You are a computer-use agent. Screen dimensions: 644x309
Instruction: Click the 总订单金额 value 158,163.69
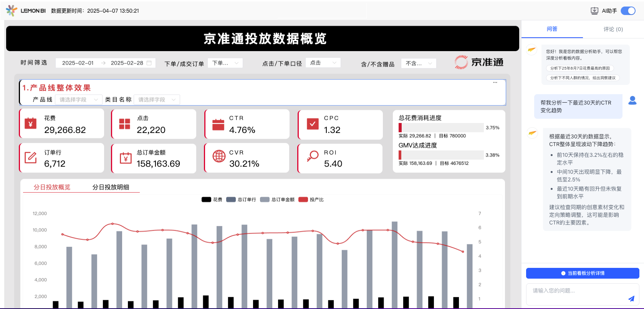coord(158,164)
